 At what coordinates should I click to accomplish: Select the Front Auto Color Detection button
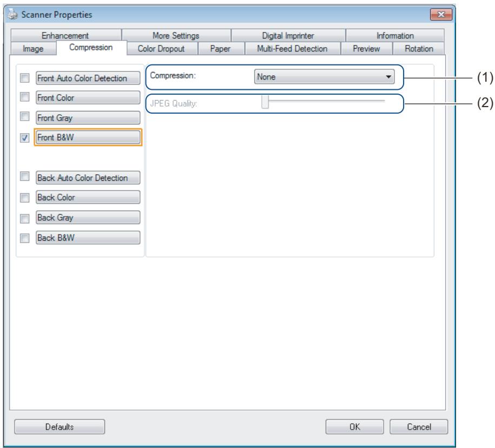coord(88,78)
